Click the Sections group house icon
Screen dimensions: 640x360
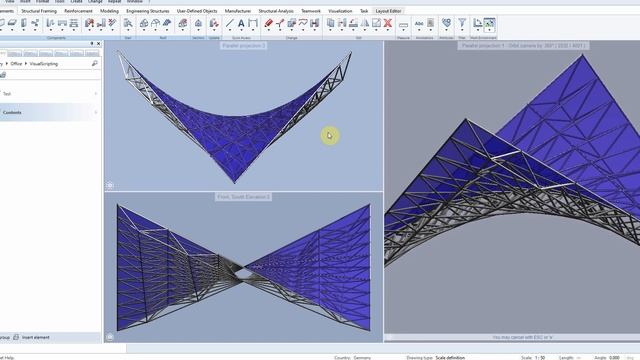pyautogui.click(x=198, y=24)
